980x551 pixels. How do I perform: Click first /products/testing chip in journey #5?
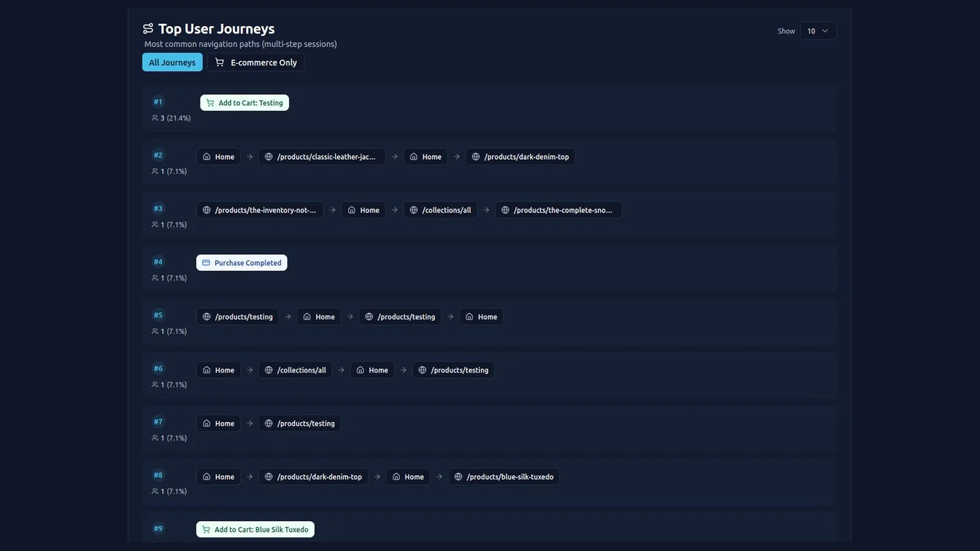click(x=238, y=317)
